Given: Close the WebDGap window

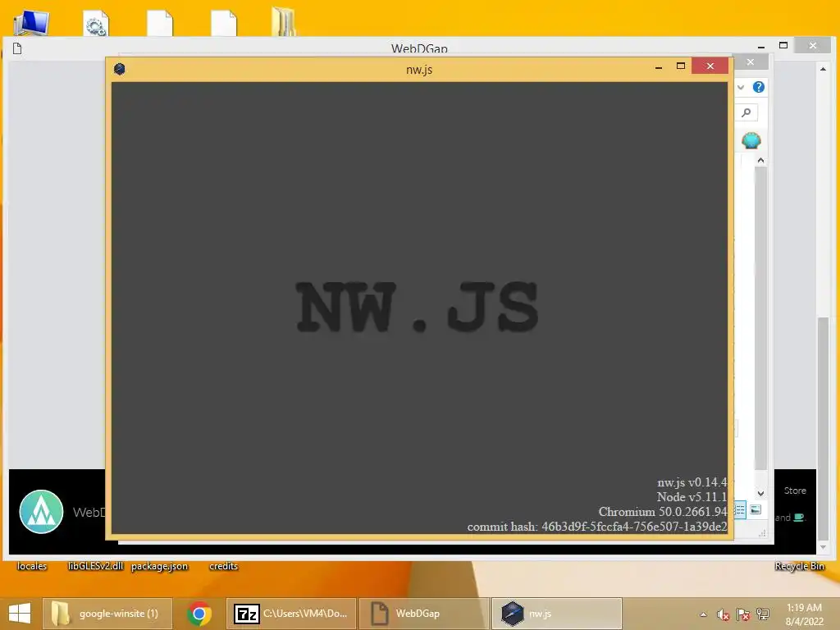Looking at the screenshot, I should 813,46.
